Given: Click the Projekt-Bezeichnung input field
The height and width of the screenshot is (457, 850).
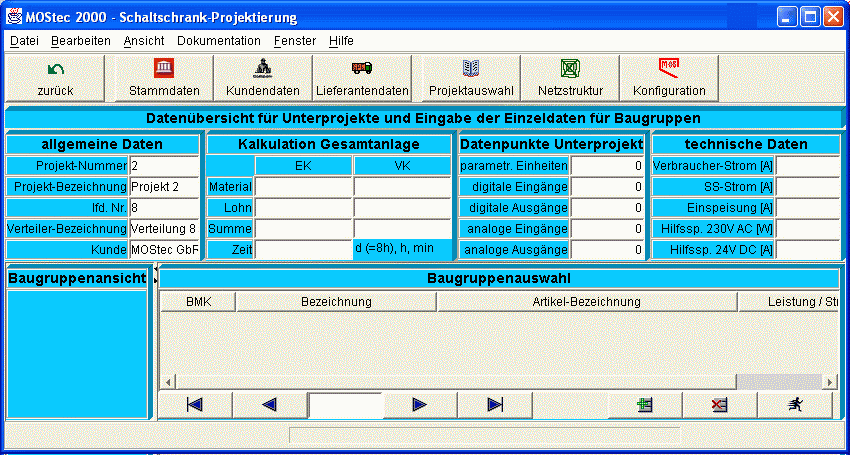Looking at the screenshot, I should point(164,187).
